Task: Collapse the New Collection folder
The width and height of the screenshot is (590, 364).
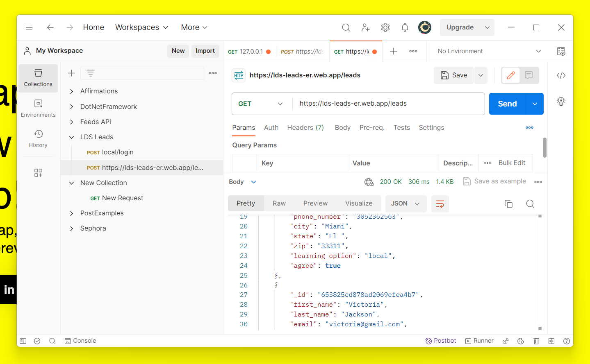Action: [x=72, y=183]
